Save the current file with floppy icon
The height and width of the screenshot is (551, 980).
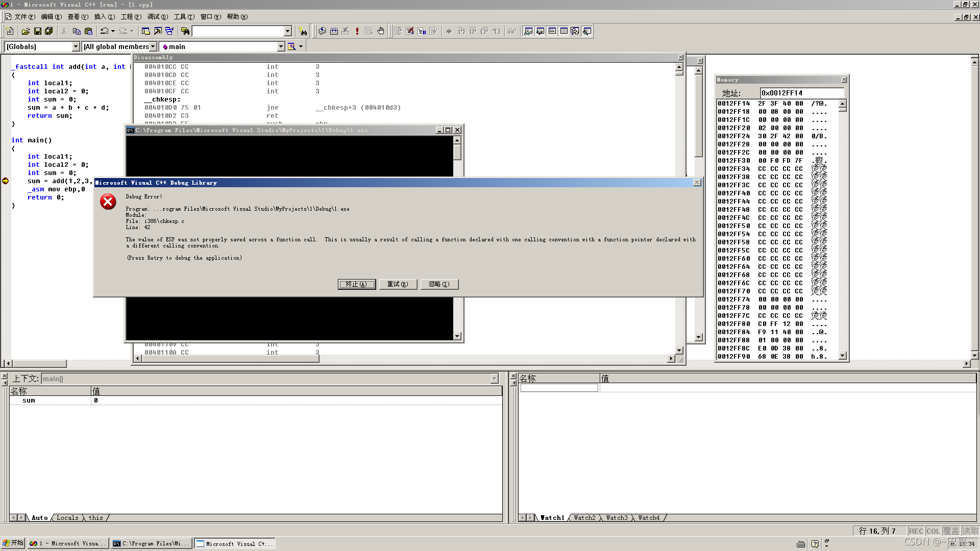pyautogui.click(x=37, y=32)
